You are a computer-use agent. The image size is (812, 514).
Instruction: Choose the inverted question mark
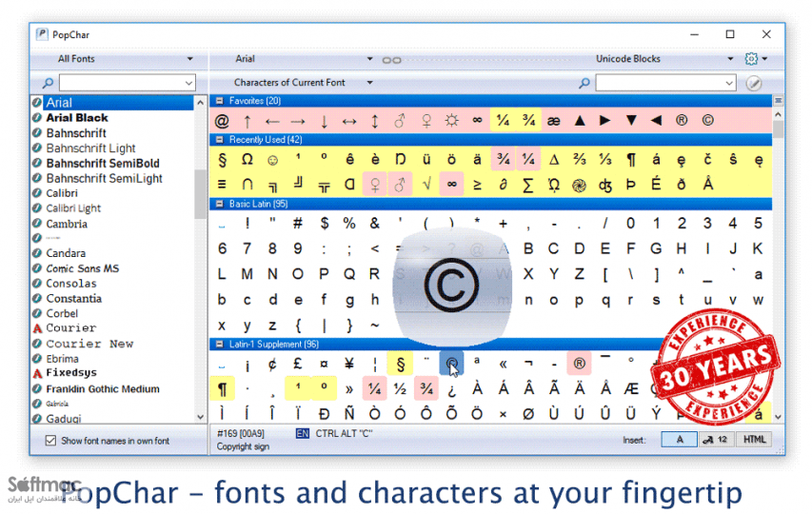click(x=451, y=389)
